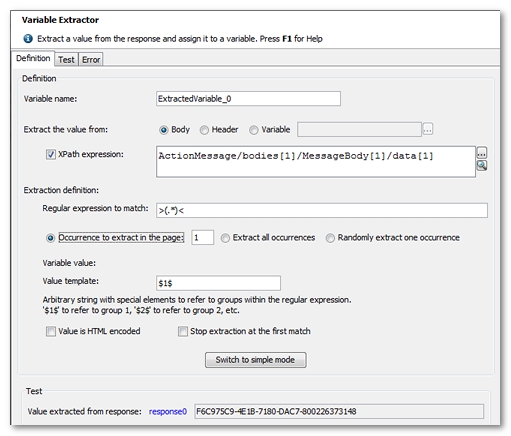This screenshot has width=511, height=436.
Task: Toggle the XPath expression checkbox
Action: 51,155
